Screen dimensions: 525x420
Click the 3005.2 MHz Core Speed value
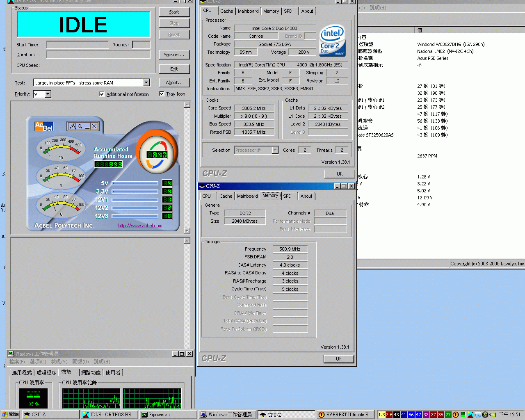click(253, 108)
